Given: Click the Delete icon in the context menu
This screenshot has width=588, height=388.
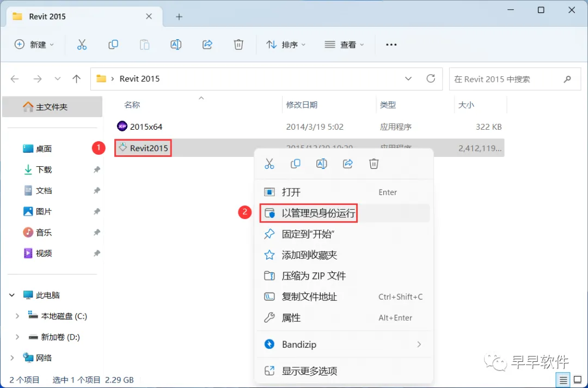Looking at the screenshot, I should (x=374, y=163).
